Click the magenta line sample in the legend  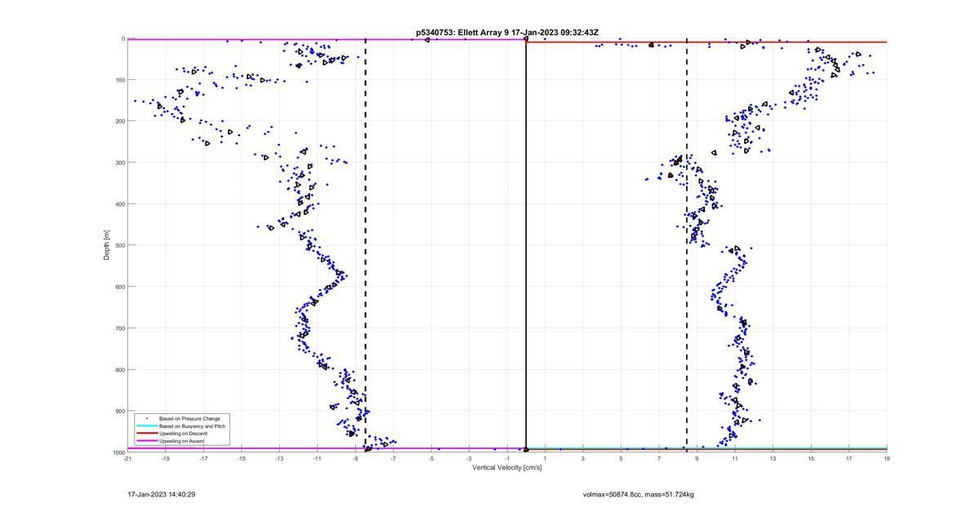pyautogui.click(x=147, y=441)
